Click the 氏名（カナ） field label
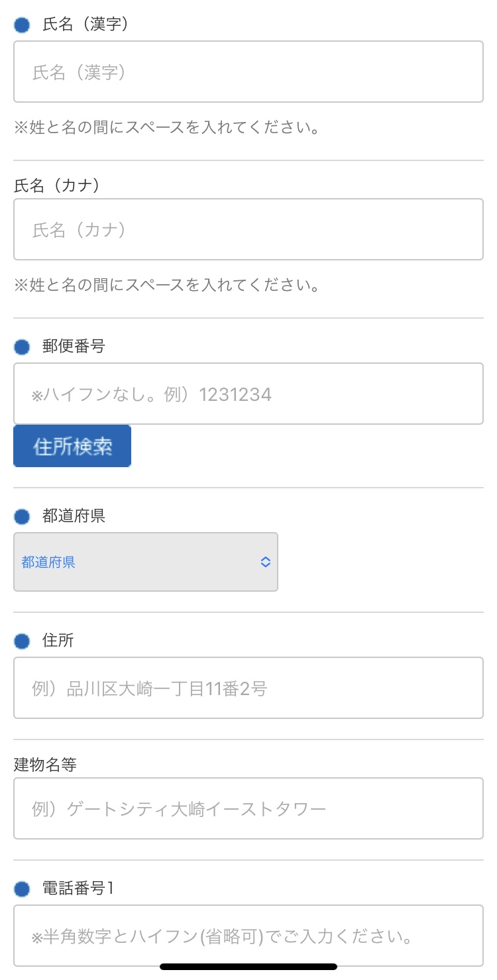Screen dimensions: 497x980 (x=57, y=186)
